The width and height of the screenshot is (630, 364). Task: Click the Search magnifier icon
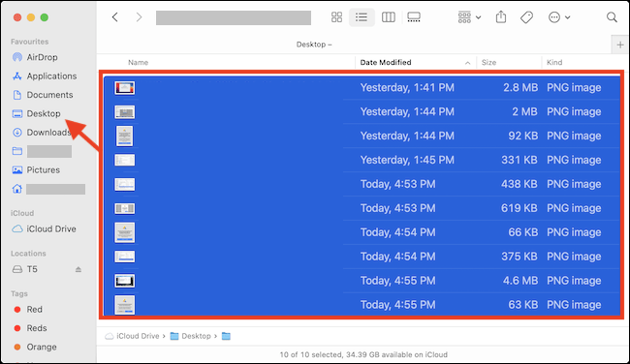612,17
